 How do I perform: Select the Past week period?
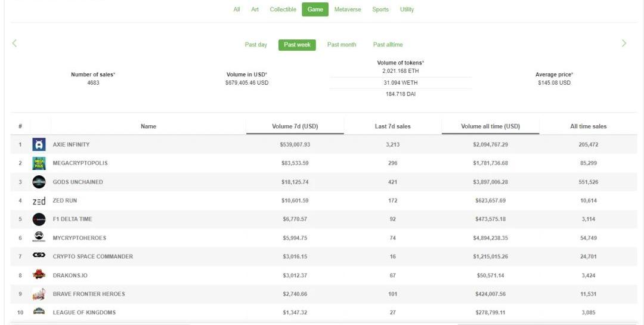point(297,45)
